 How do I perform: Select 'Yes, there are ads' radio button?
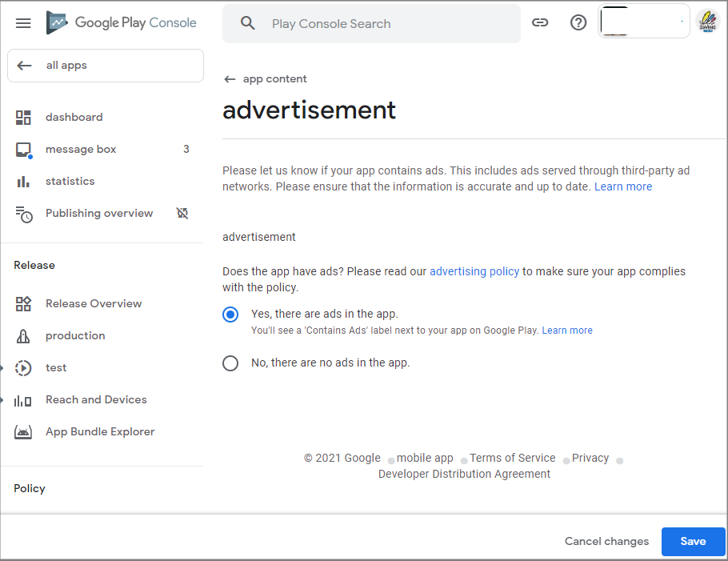click(230, 315)
